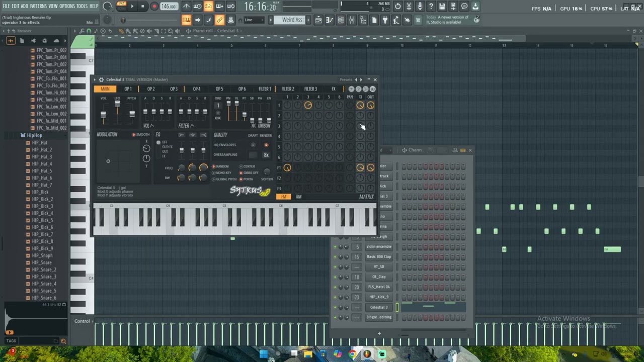Screen dimensions: 644x362
Task: Open Windows Start menu
Action: coord(264,354)
